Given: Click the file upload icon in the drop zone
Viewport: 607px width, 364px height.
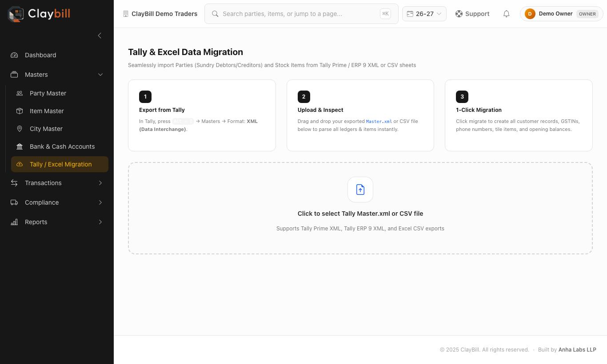Looking at the screenshot, I should [360, 190].
